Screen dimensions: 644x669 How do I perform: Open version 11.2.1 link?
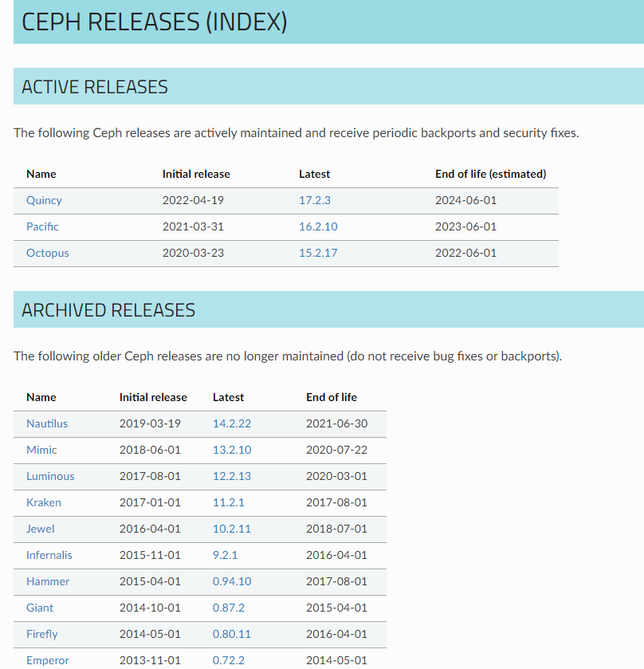tap(229, 502)
